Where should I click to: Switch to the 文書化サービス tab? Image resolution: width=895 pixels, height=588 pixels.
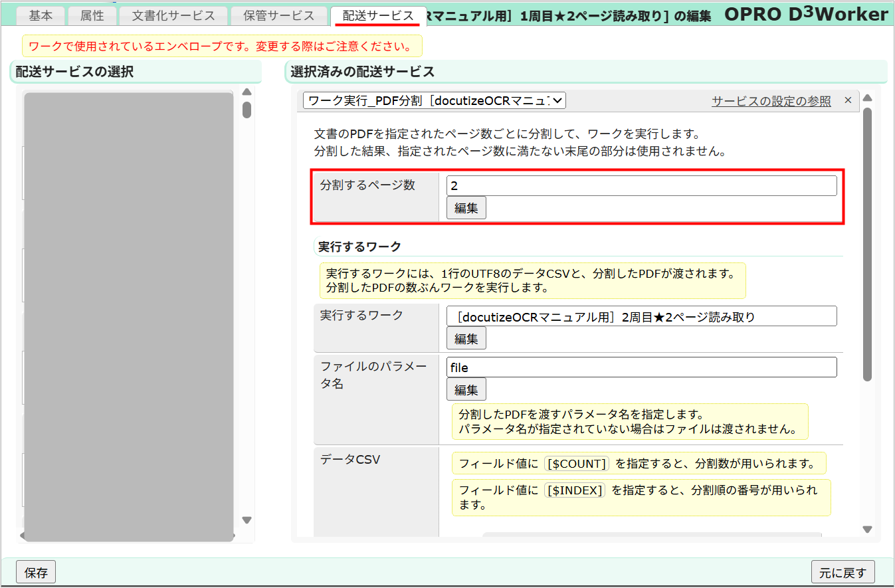coord(173,15)
